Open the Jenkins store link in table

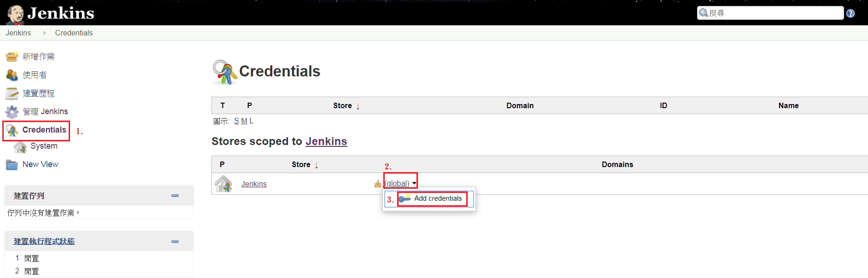(254, 184)
